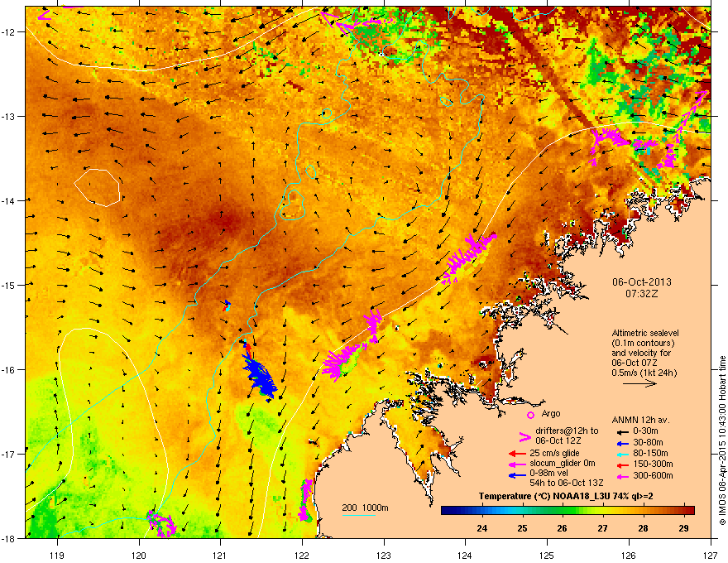Click the Temperature (°C) NOAA18_L3U title
This screenshot has height=563, width=728.
[566, 496]
